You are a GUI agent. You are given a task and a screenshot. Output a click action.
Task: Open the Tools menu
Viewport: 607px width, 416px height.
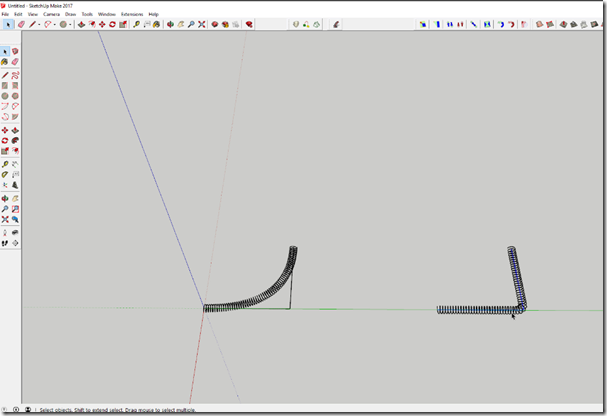87,14
